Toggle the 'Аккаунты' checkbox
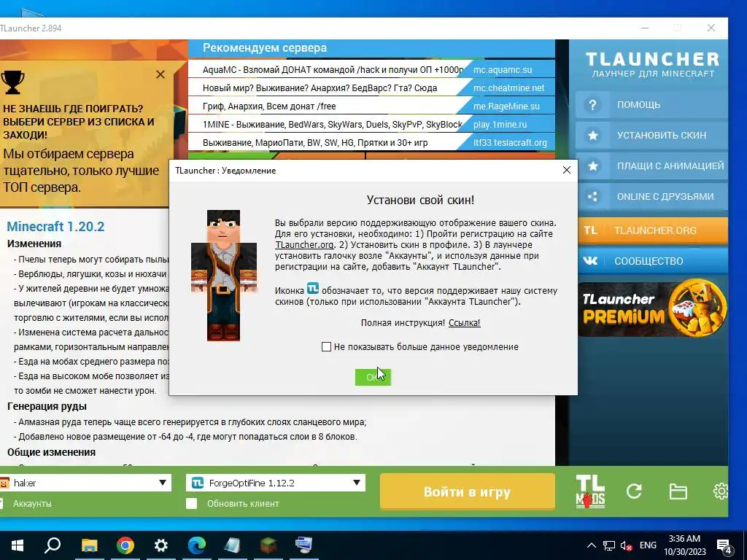747x560 pixels. tap(1, 503)
